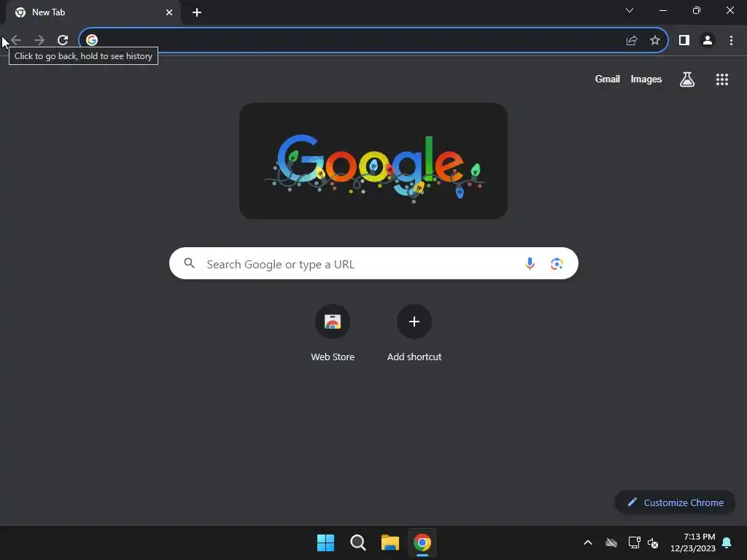Image resolution: width=747 pixels, height=560 pixels.
Task: Go back using the back arrow
Action: [x=16, y=40]
